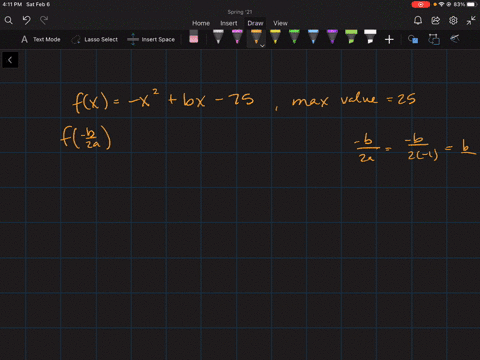Pick the blue pen
The width and height of the screenshot is (480, 360).
coord(313,37)
